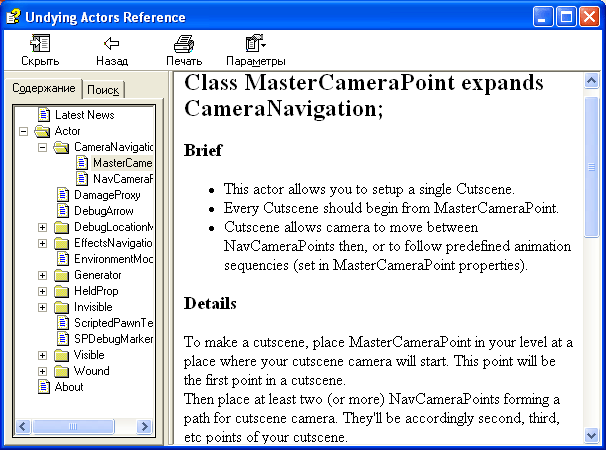606x450 pixels.
Task: Click the Latest News page icon
Action: click(44, 115)
